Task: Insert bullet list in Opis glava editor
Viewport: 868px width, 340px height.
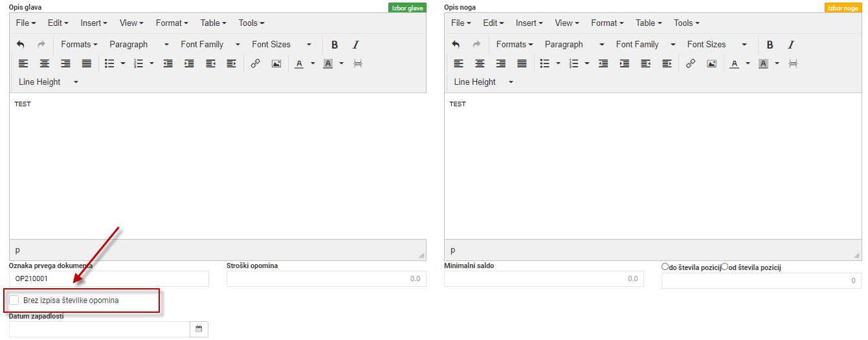Action: pos(109,63)
